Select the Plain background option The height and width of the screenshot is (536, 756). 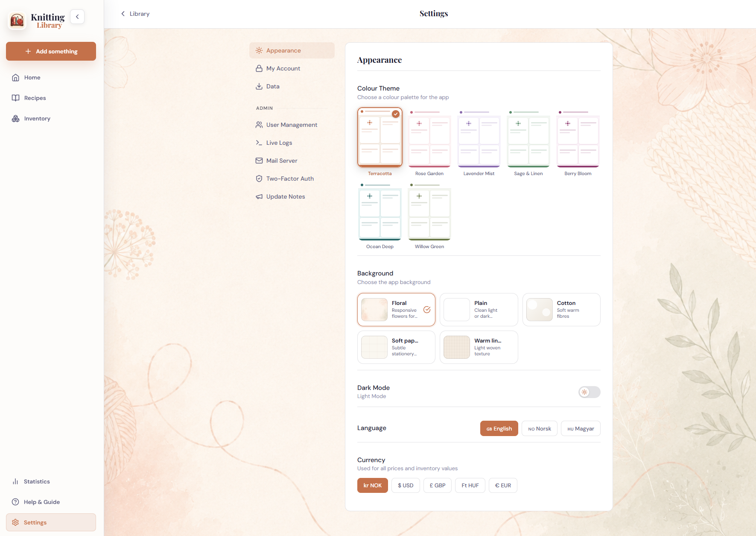479,310
